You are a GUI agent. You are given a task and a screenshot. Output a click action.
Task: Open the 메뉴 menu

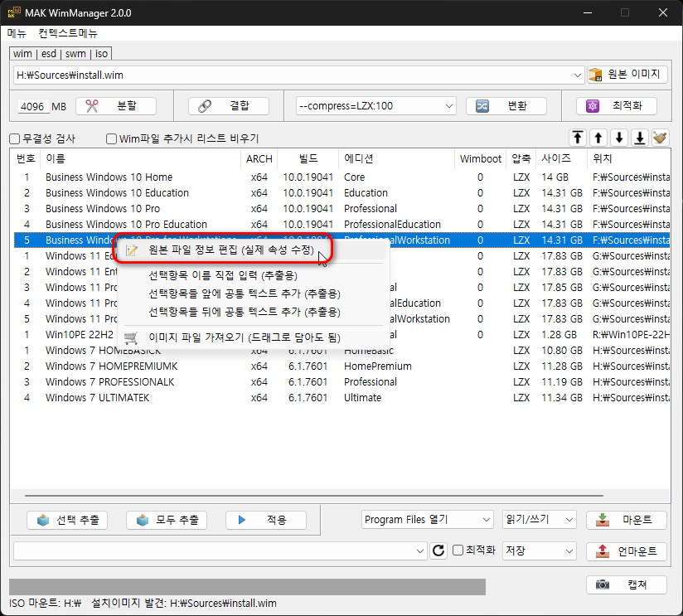[17, 33]
